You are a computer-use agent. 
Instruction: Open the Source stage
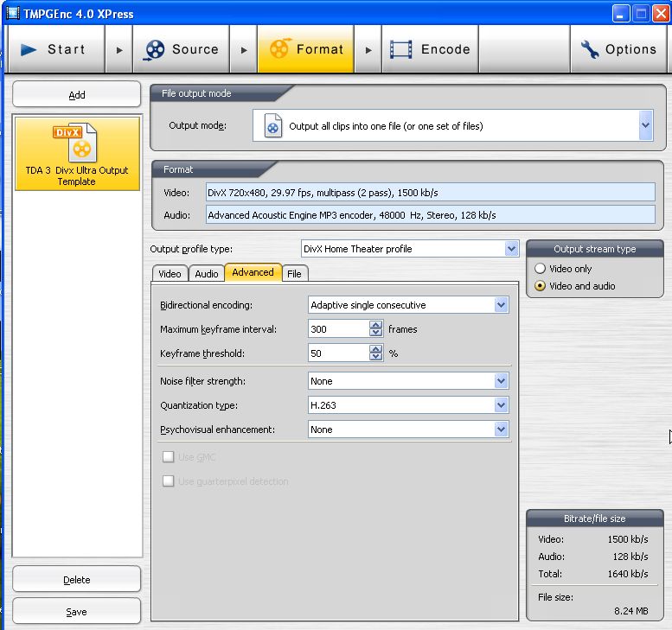tap(182, 49)
